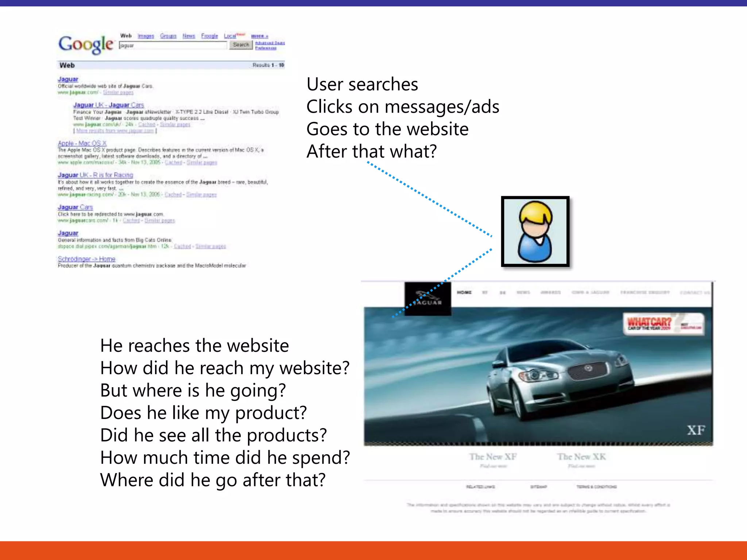Open the more » link in Google
The height and width of the screenshot is (560, 747).
[x=259, y=36]
